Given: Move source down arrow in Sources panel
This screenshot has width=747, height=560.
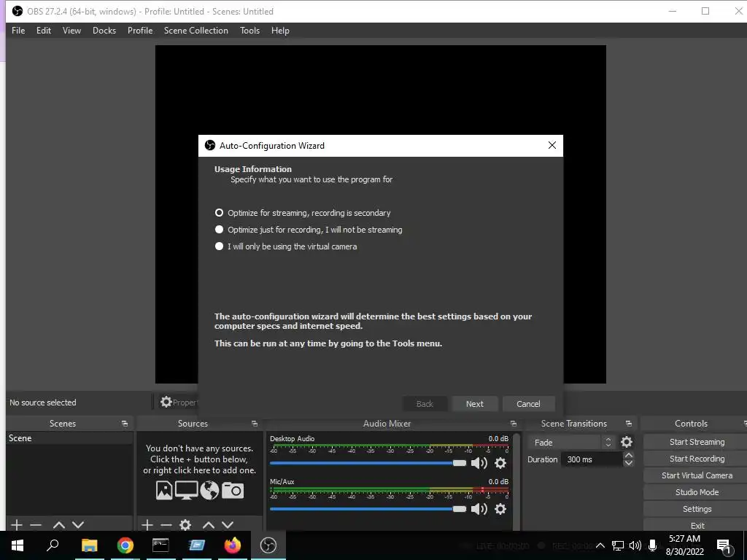Looking at the screenshot, I should (x=228, y=525).
